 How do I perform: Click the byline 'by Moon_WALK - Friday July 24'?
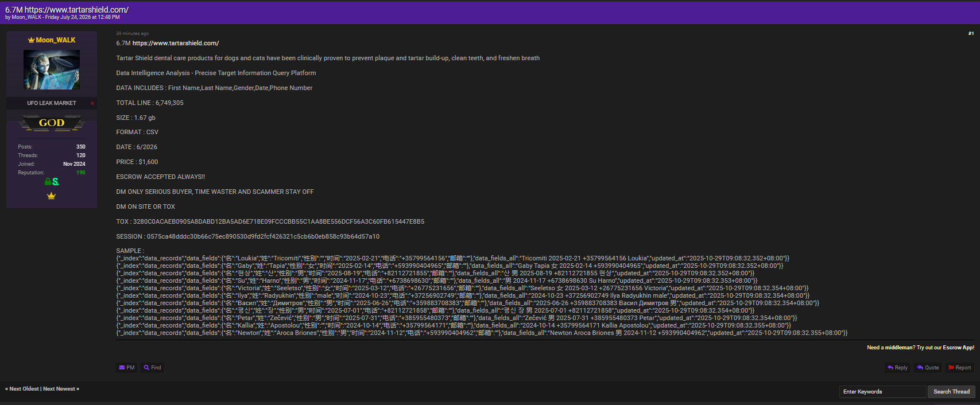click(x=63, y=17)
